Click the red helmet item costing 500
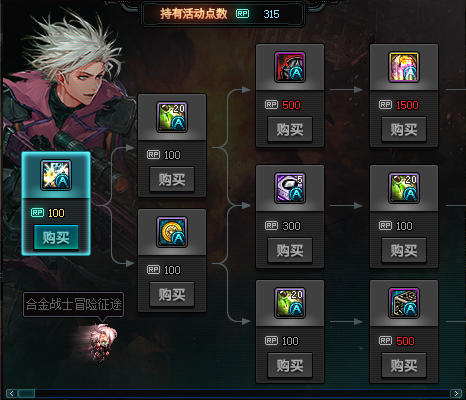The height and width of the screenshot is (400, 466). click(x=290, y=67)
